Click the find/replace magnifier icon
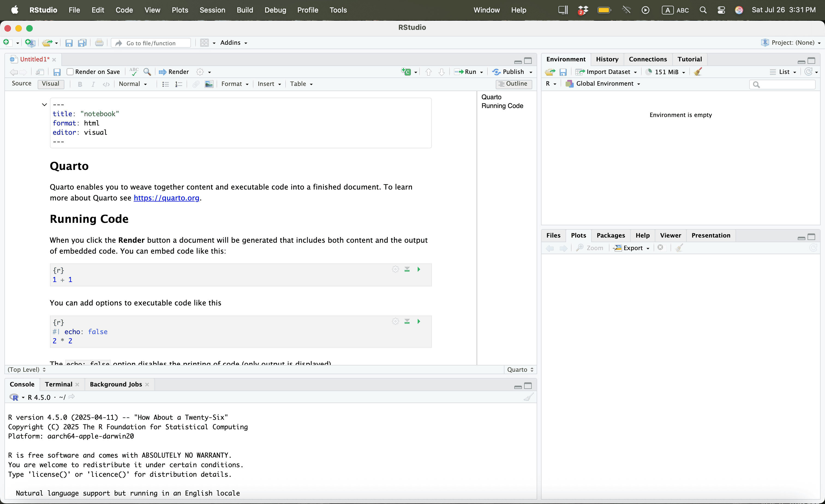This screenshot has width=825, height=504. point(147,72)
